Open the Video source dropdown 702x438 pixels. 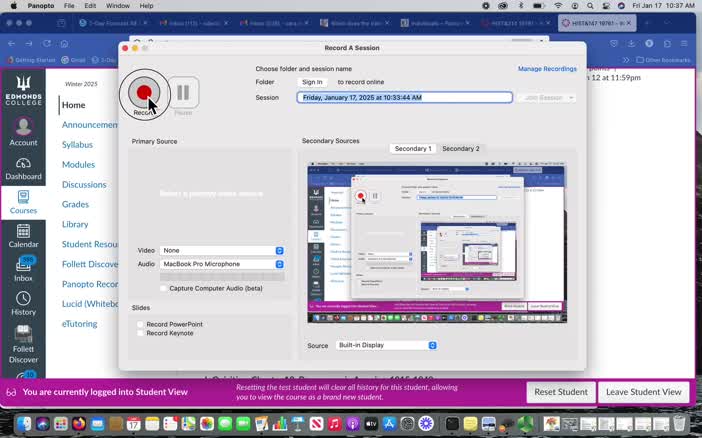point(222,250)
